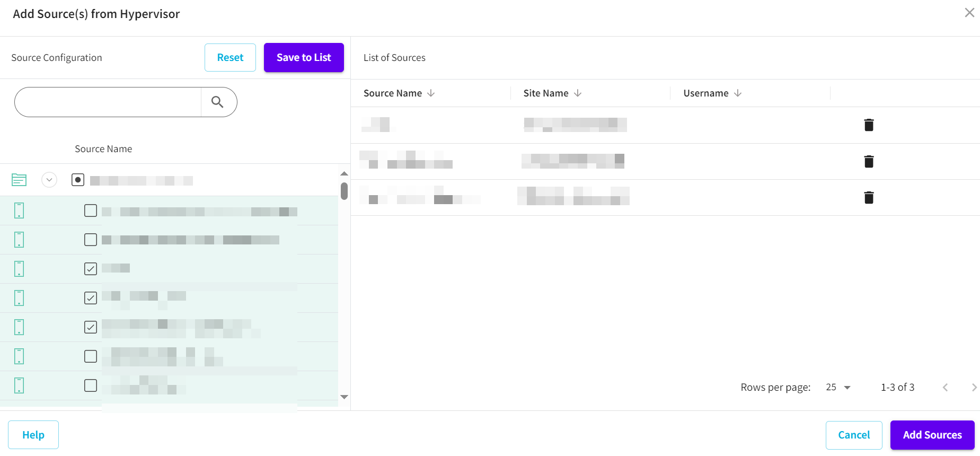Uncheck the first checked VM checkbox

pos(91,269)
